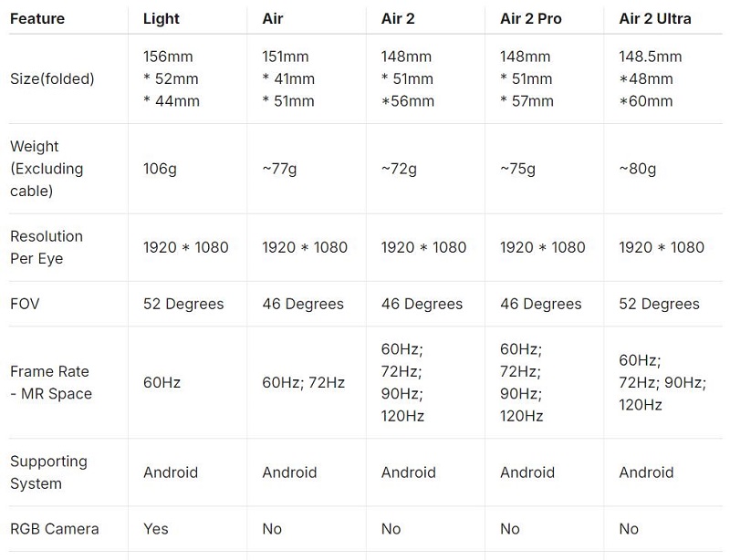The height and width of the screenshot is (560, 730).
Task: Click the Feature column header
Action: 36,17
